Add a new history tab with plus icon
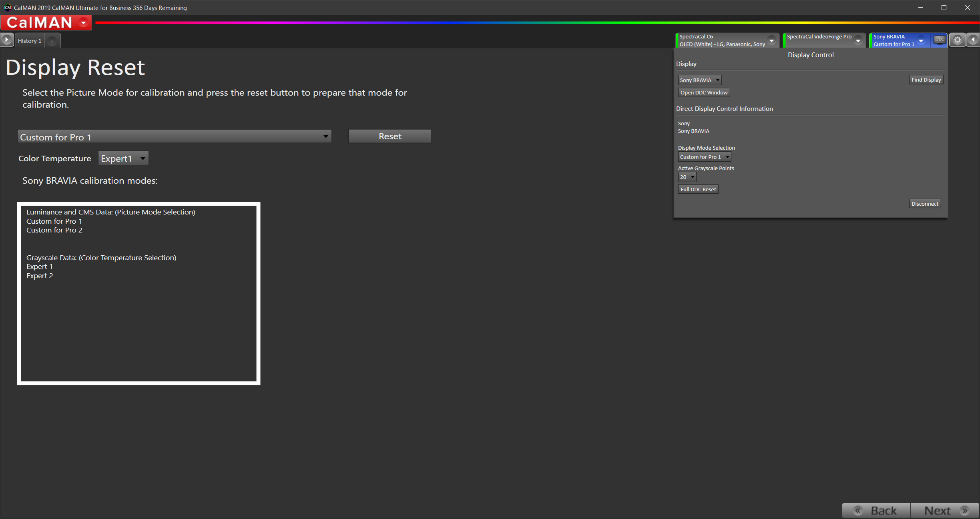980x519 pixels. coord(52,41)
